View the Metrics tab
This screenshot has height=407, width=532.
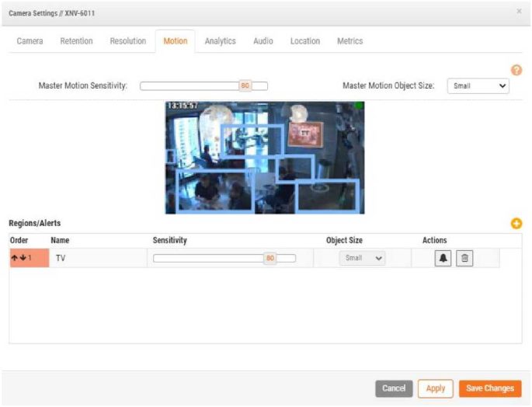point(349,41)
